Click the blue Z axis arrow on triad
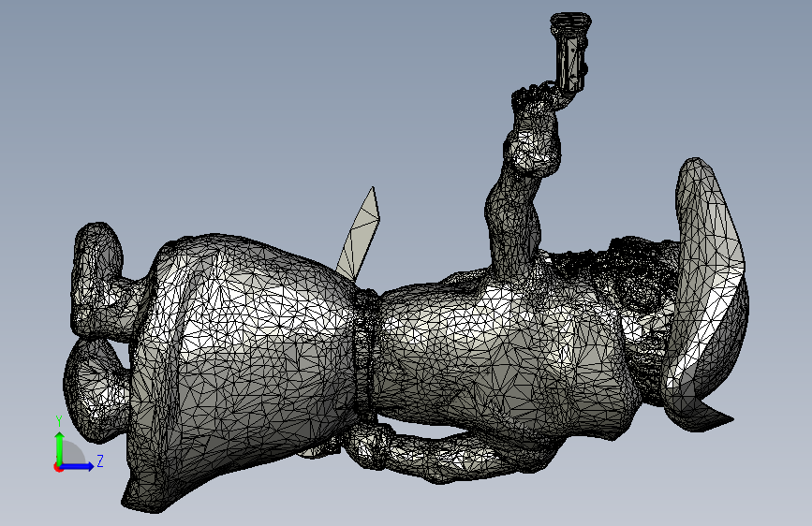This screenshot has height=526, width=812. (x=75, y=466)
